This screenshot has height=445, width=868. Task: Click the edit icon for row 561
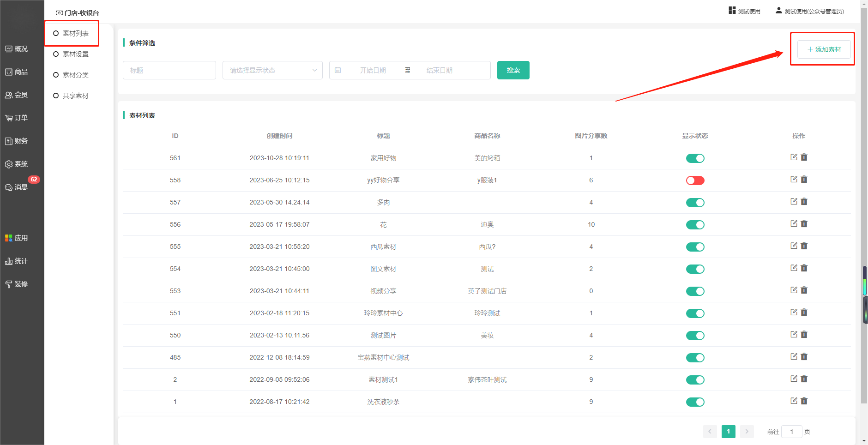point(794,157)
